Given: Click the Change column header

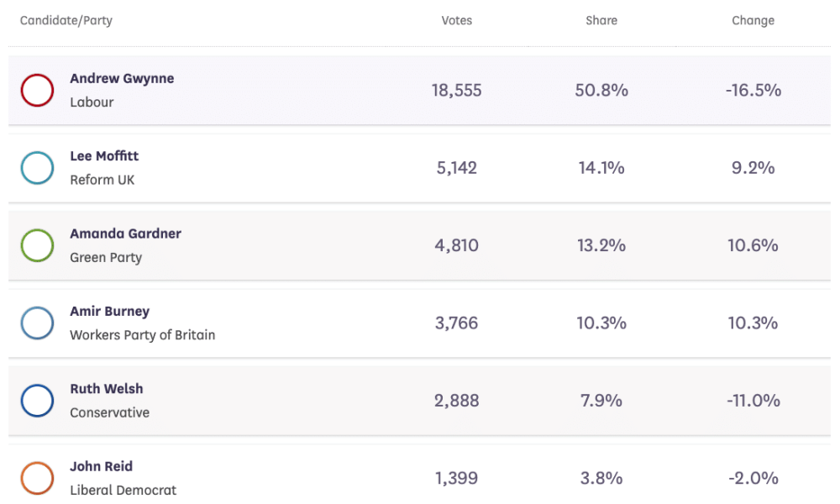Looking at the screenshot, I should pos(753,20).
